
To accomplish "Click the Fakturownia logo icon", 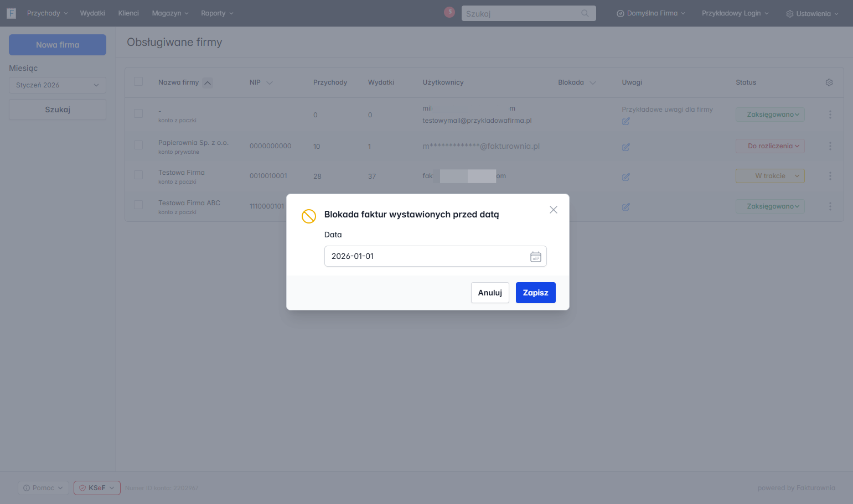I will pyautogui.click(x=11, y=13).
